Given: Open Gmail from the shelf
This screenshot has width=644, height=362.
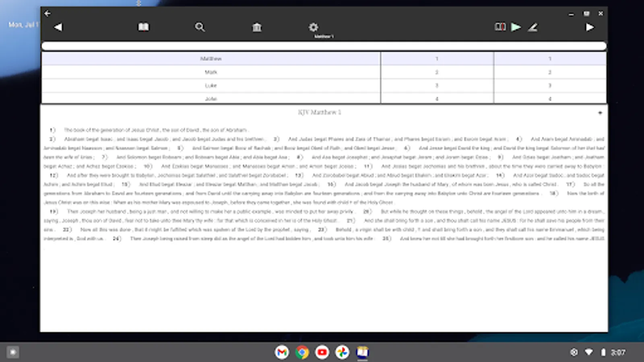Looking at the screenshot, I should click(x=282, y=352).
